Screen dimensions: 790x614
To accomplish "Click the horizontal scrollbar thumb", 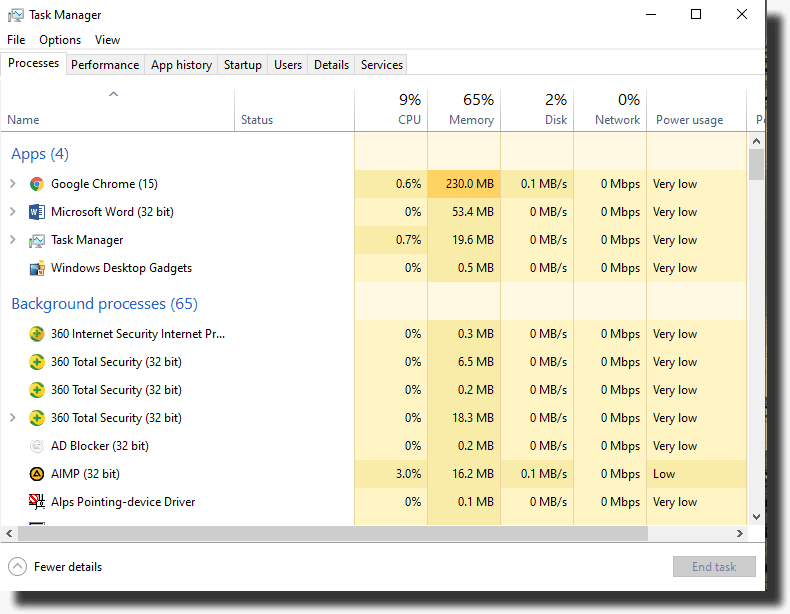I will (333, 533).
